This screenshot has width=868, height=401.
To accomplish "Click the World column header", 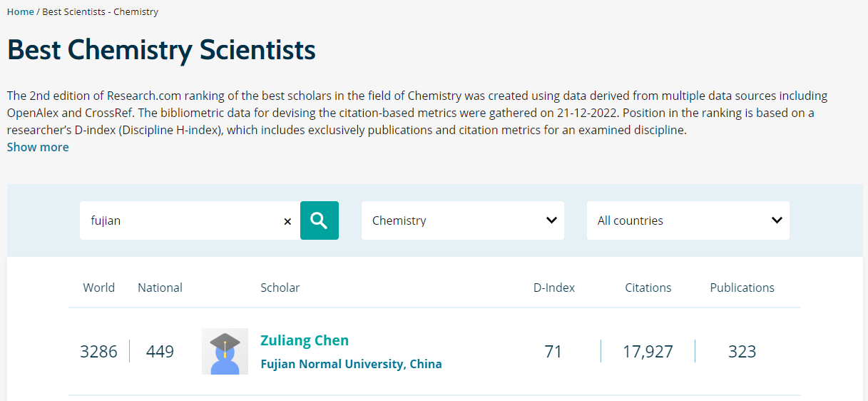I will (x=98, y=288).
